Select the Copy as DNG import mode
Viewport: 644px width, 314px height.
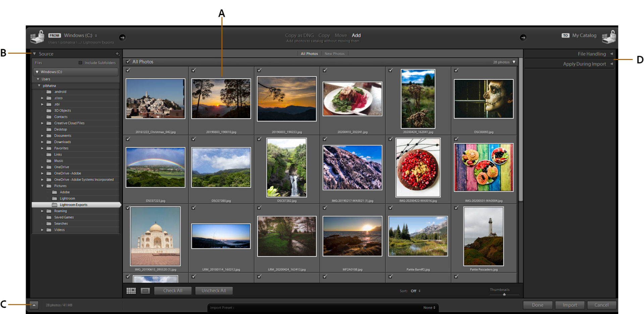tap(299, 35)
